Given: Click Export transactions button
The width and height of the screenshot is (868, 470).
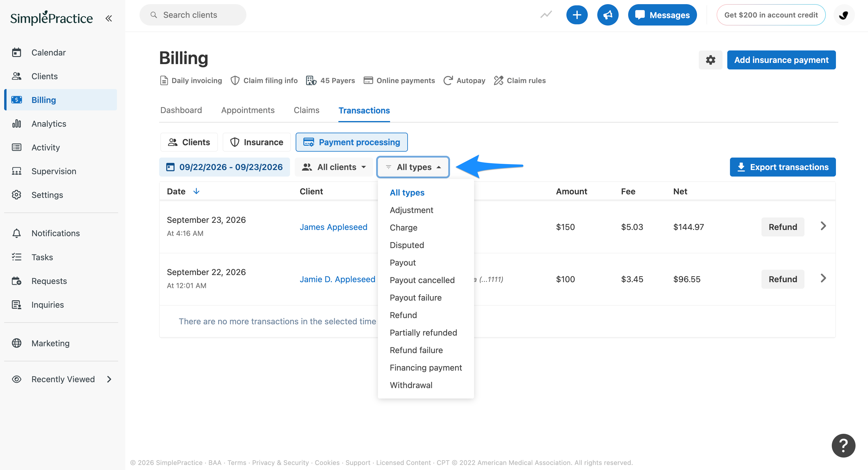Looking at the screenshot, I should click(x=783, y=167).
